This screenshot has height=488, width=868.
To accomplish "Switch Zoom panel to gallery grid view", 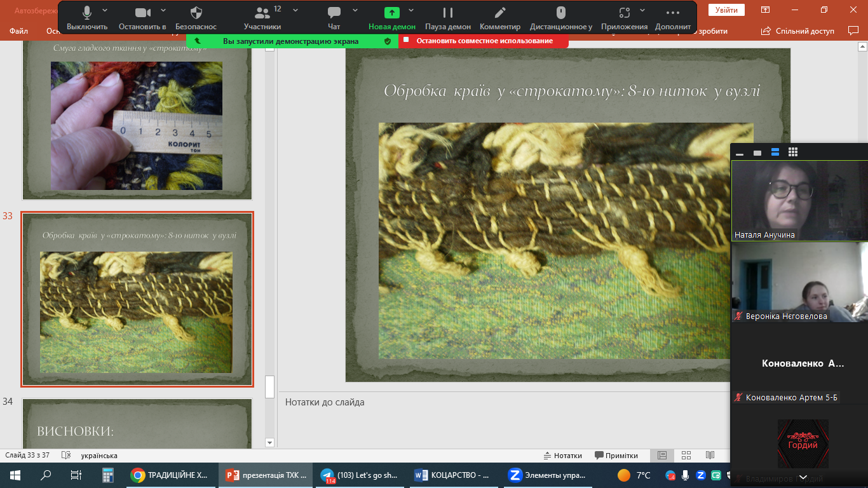I will [x=793, y=152].
